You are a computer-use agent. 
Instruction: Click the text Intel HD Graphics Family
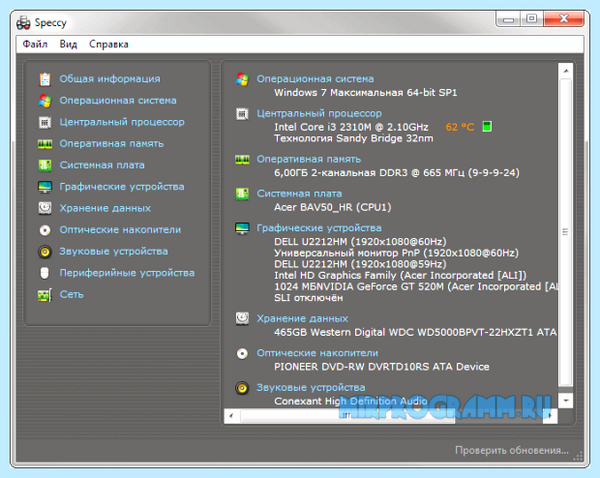(335, 276)
